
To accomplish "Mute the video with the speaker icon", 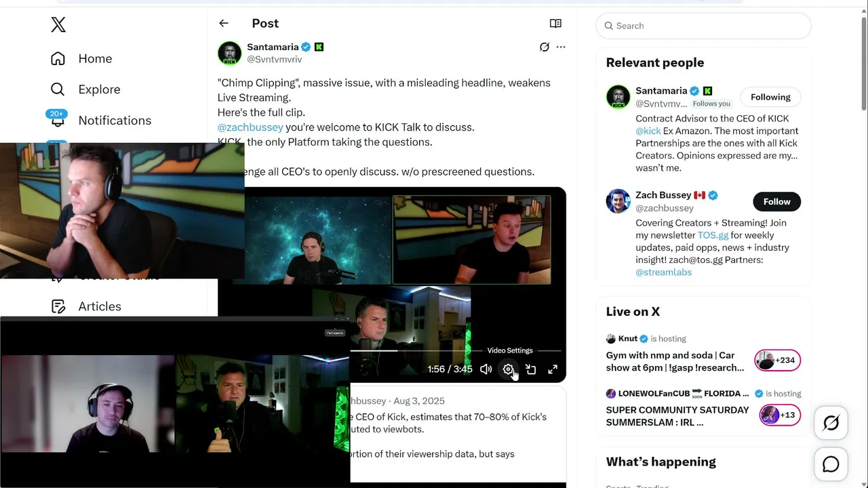I will tap(486, 369).
